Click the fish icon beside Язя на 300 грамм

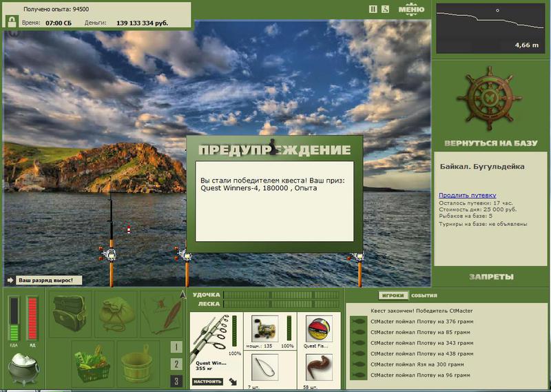pos(359,364)
